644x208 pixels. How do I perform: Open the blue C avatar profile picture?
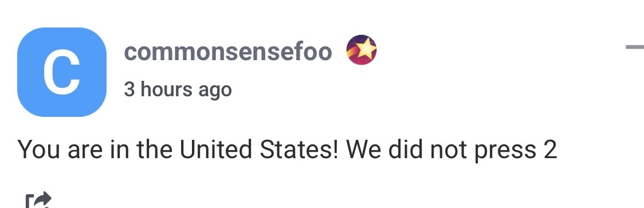[62, 72]
